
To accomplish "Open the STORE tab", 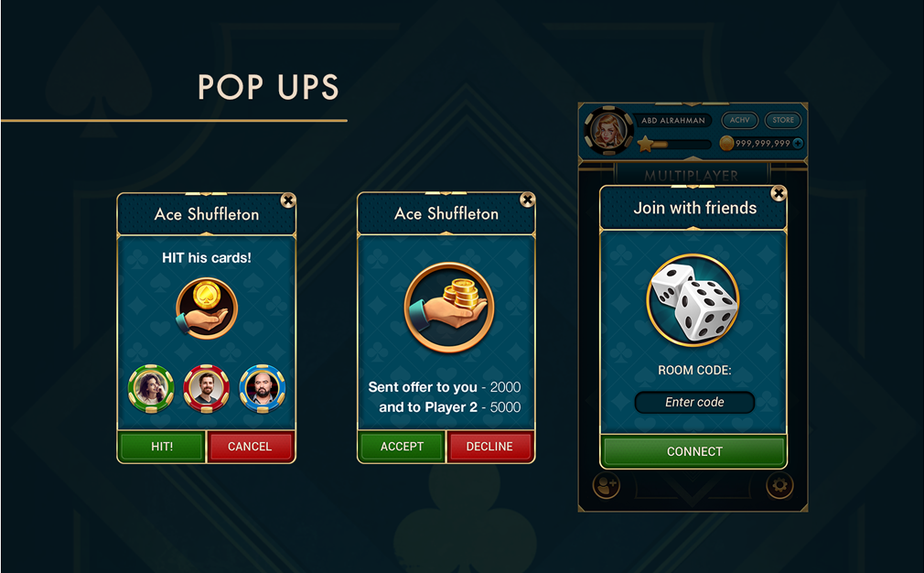I will (x=783, y=120).
